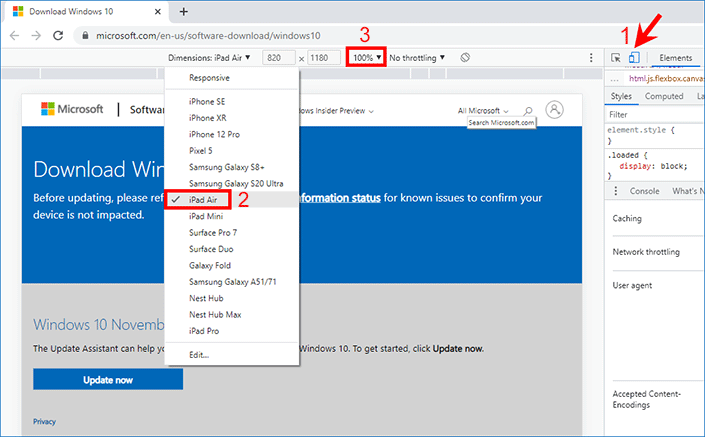Viewport: 705px width, 437px height.
Task: Click the browser back arrow
Action: (14, 36)
